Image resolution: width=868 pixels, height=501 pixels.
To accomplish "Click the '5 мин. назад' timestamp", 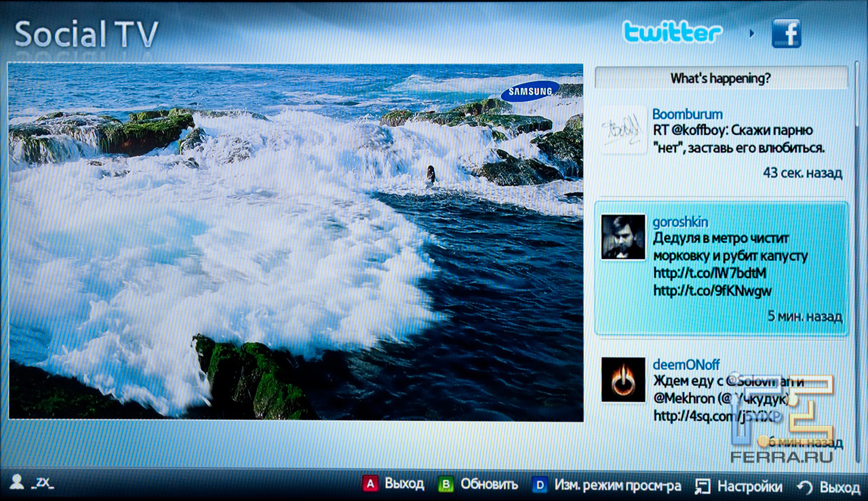I will (x=805, y=316).
